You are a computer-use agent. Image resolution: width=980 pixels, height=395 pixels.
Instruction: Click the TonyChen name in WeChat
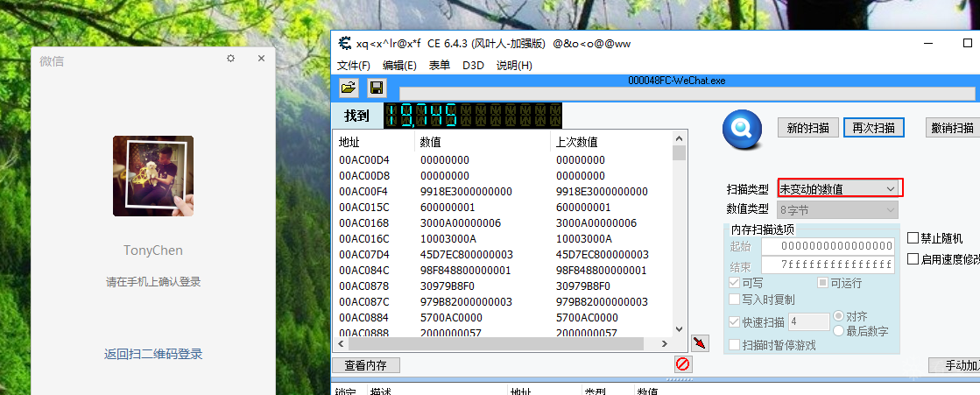coord(153,250)
